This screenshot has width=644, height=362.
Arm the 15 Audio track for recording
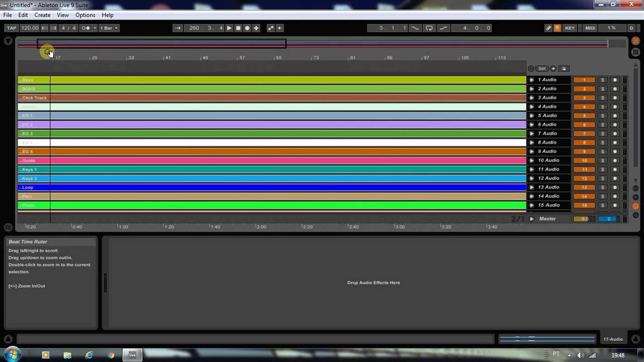[614, 205]
